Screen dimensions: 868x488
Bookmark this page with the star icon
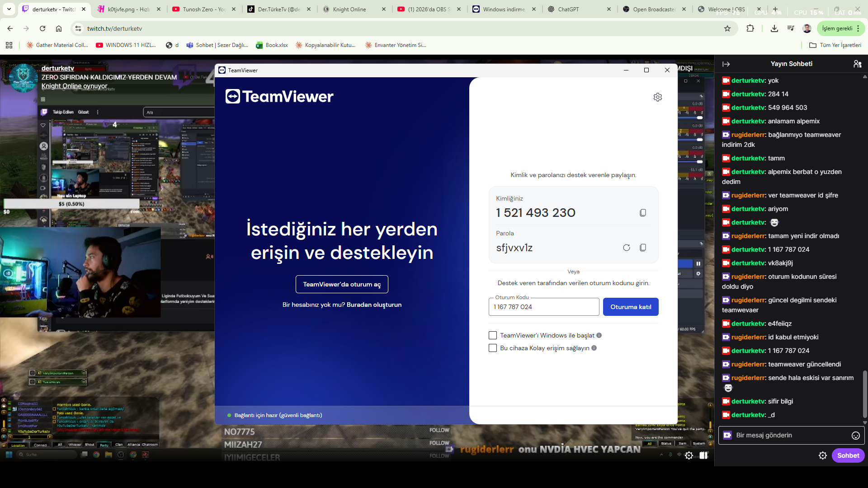click(x=727, y=28)
